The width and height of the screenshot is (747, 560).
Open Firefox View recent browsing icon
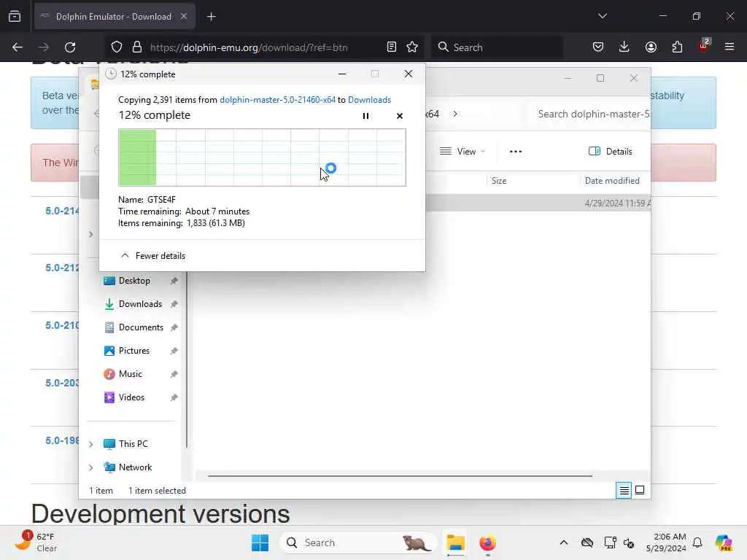coord(15,17)
